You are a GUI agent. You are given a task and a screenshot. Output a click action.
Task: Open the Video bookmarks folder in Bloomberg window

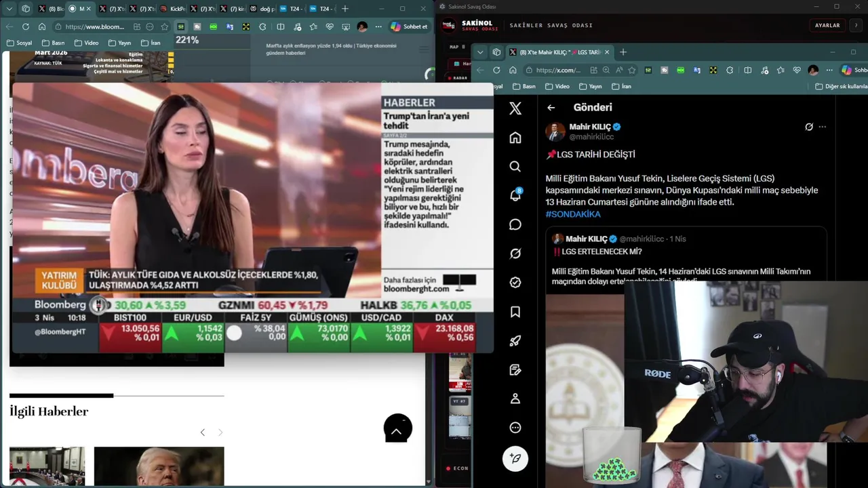pyautogui.click(x=87, y=43)
